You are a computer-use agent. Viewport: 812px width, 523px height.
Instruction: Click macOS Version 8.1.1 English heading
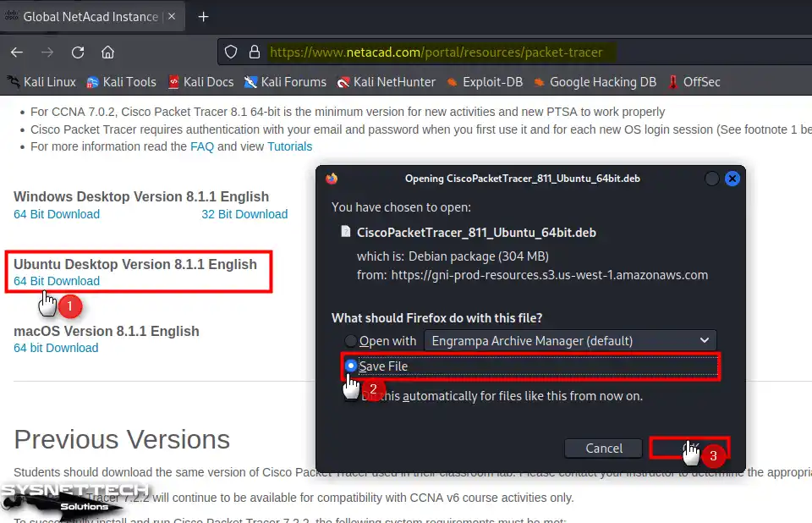point(107,331)
